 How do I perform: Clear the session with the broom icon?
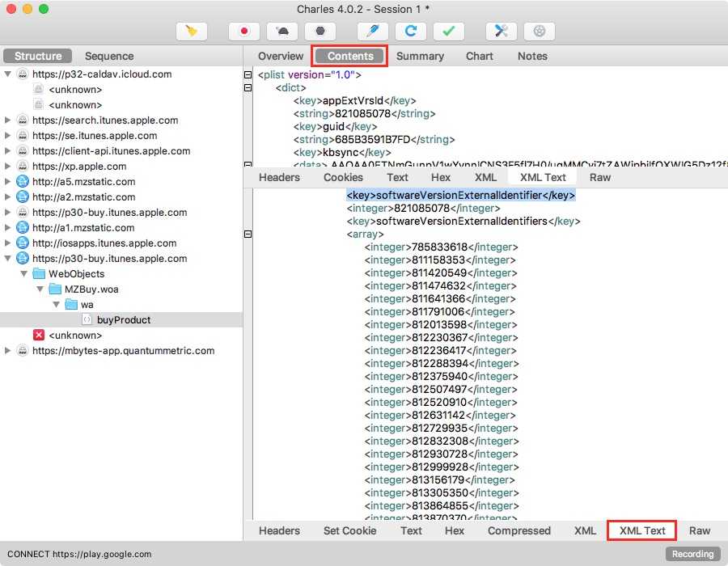click(192, 32)
